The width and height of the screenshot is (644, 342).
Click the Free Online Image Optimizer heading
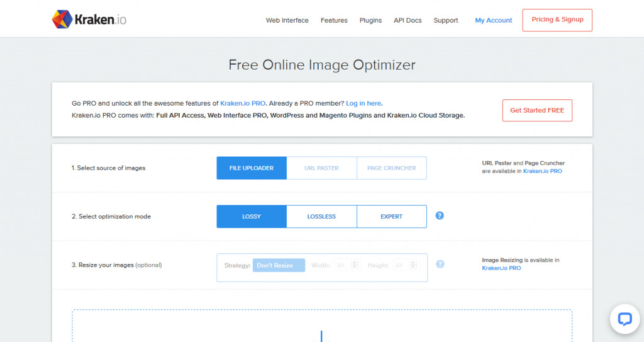(x=322, y=65)
